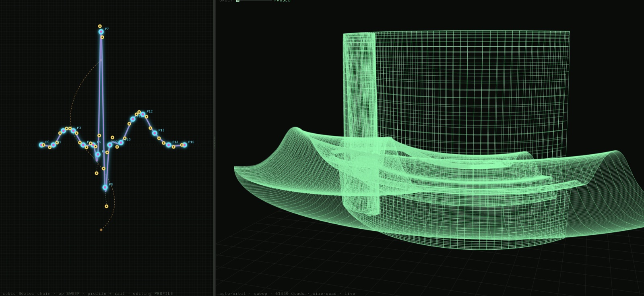This screenshot has height=296, width=644.
Task: Click the 'live' status entry
Action: [x=350, y=293]
